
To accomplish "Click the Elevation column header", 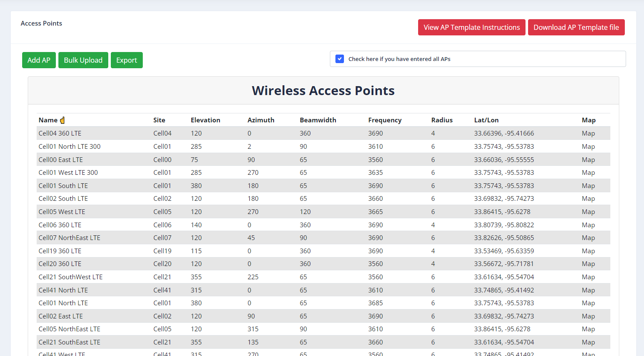I will 205,120.
